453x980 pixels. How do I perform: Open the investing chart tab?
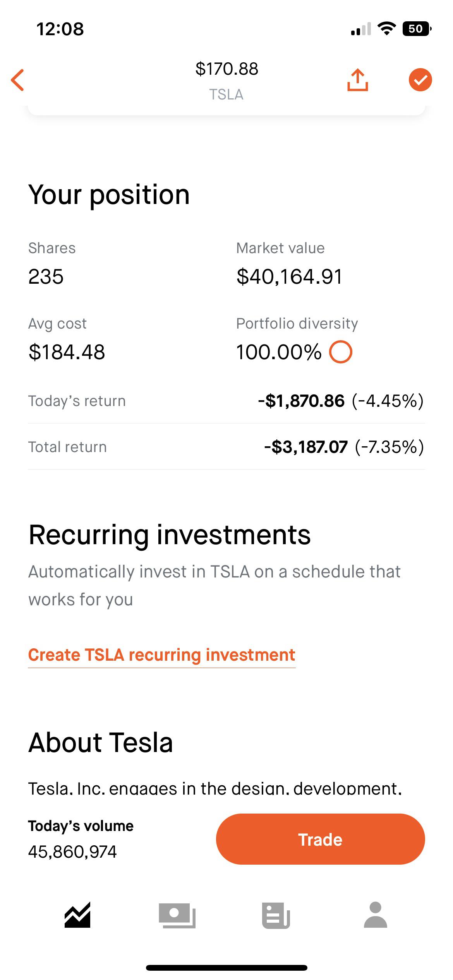point(77,915)
